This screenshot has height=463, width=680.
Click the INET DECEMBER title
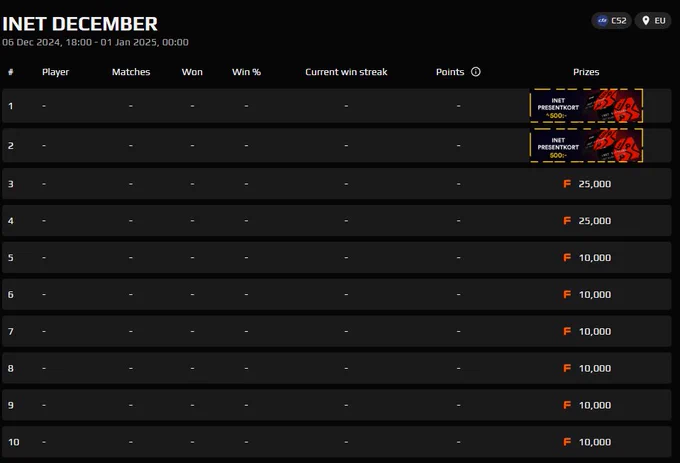coord(80,24)
